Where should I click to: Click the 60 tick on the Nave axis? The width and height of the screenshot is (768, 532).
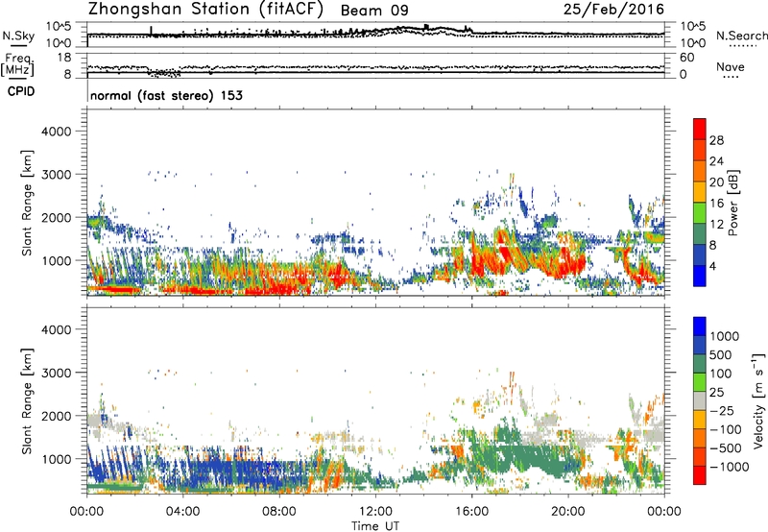pyautogui.click(x=686, y=58)
